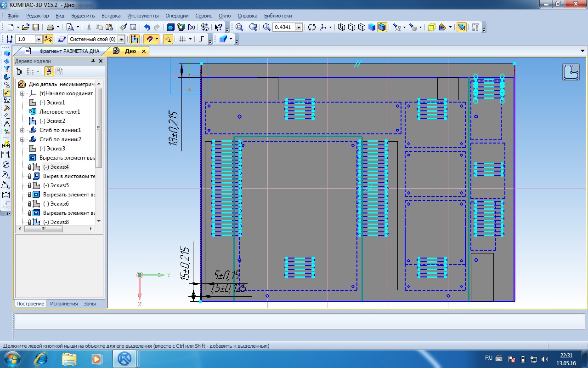Toggle shaded with edges display mode
588x368 pixels.
[x=382, y=27]
